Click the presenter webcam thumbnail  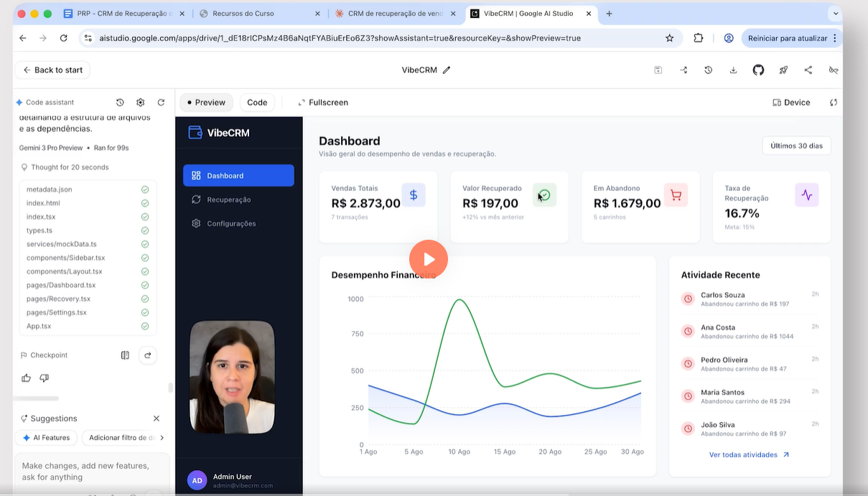[232, 377]
